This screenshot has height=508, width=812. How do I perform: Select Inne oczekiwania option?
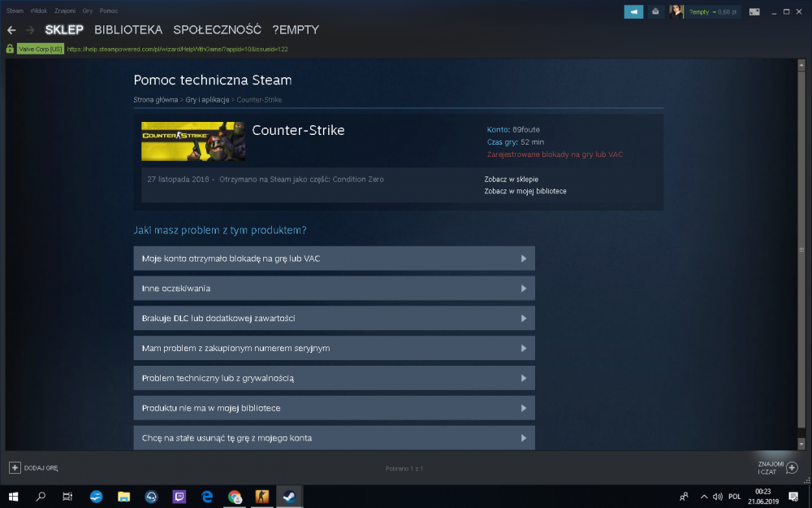point(334,289)
